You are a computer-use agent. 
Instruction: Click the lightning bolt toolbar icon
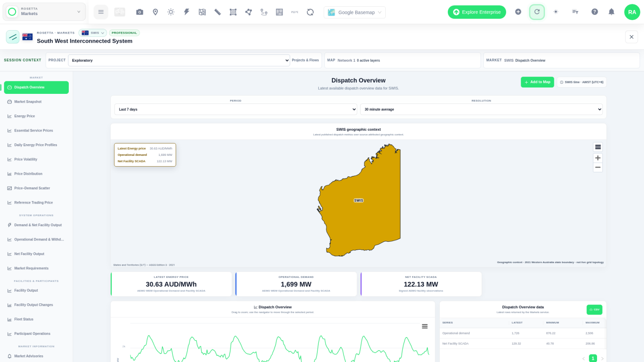coord(187,12)
